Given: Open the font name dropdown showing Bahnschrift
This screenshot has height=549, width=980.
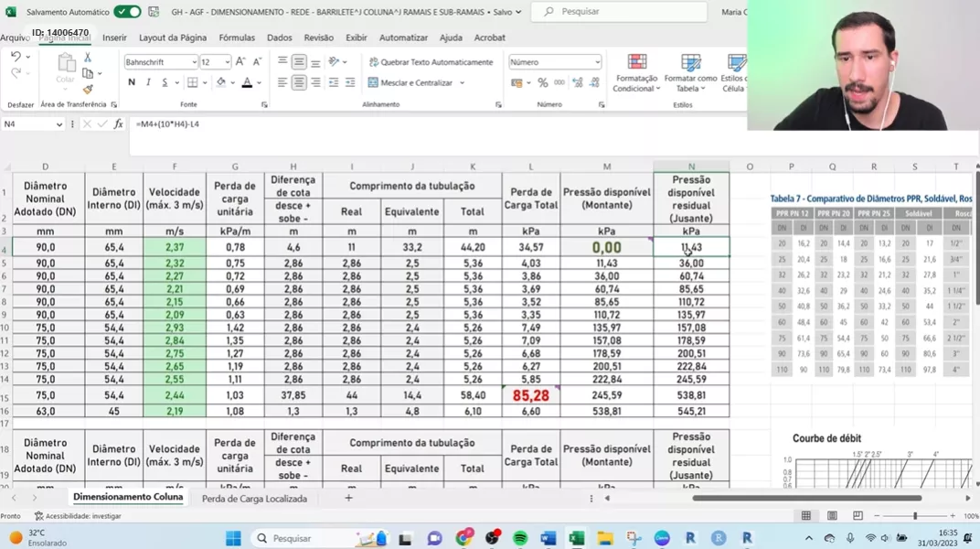Looking at the screenshot, I should (194, 62).
